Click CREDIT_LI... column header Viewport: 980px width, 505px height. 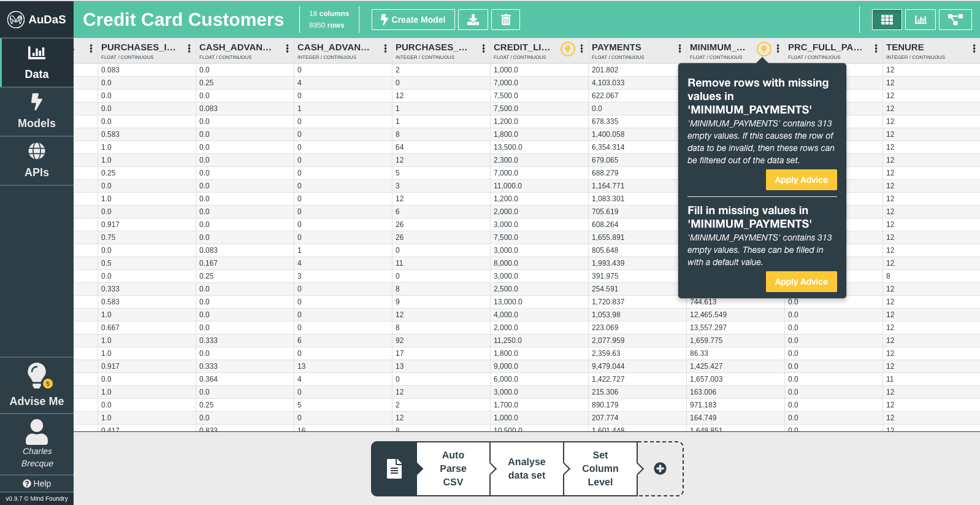pos(522,47)
